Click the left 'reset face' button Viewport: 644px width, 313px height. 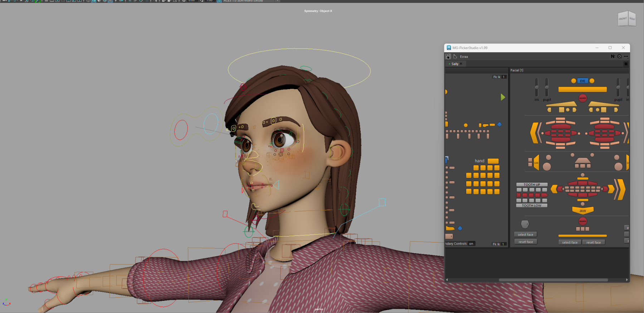pos(526,242)
